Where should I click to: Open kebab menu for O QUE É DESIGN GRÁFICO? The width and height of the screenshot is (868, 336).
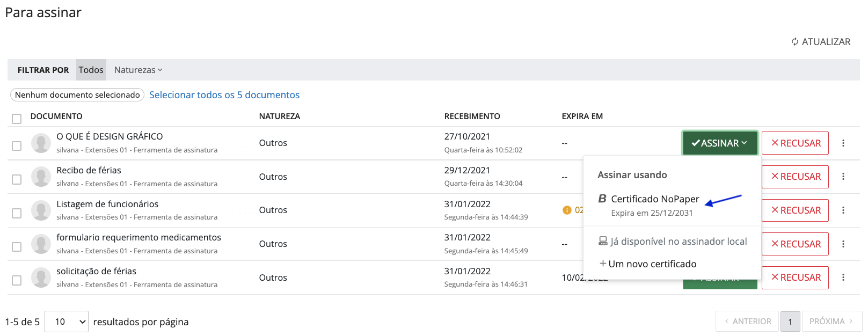[843, 143]
